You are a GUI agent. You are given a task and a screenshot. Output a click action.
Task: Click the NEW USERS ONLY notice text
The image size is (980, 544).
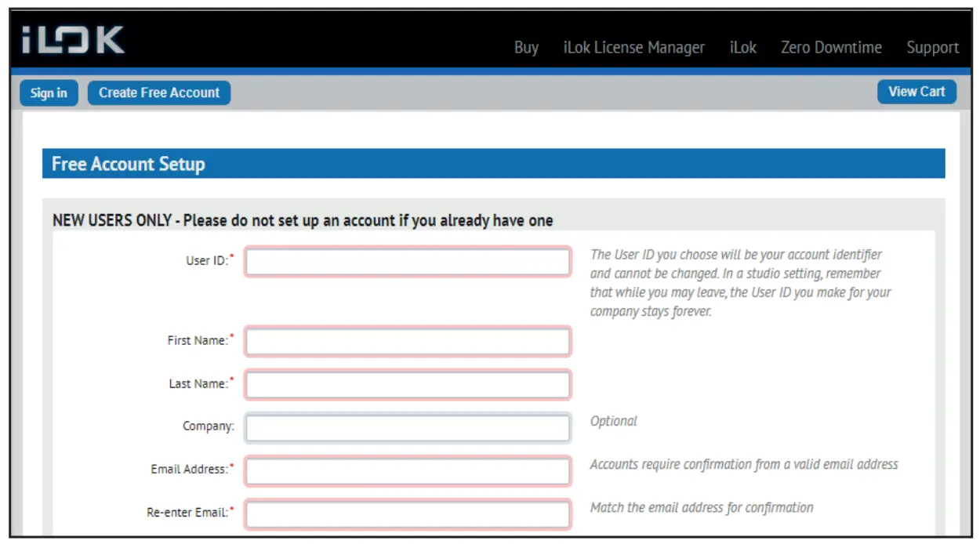(303, 220)
